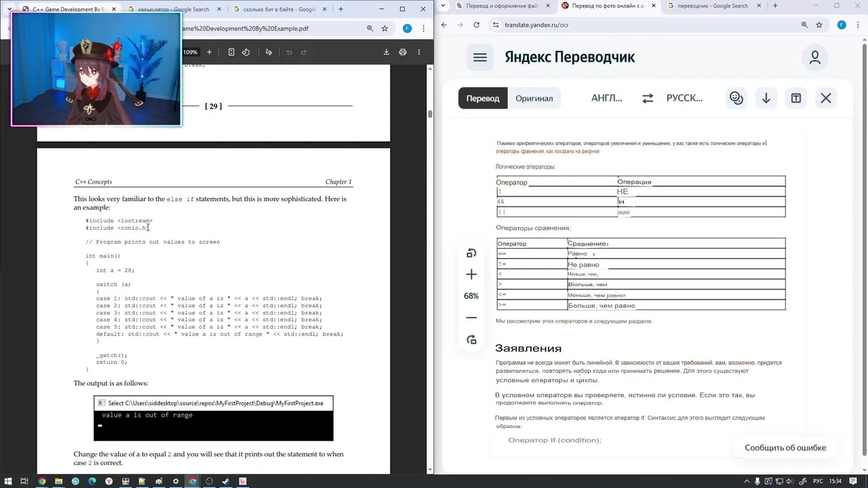The height and width of the screenshot is (488, 868).
Task: Open the text view icon in Yandex Translate
Action: pos(796,98)
